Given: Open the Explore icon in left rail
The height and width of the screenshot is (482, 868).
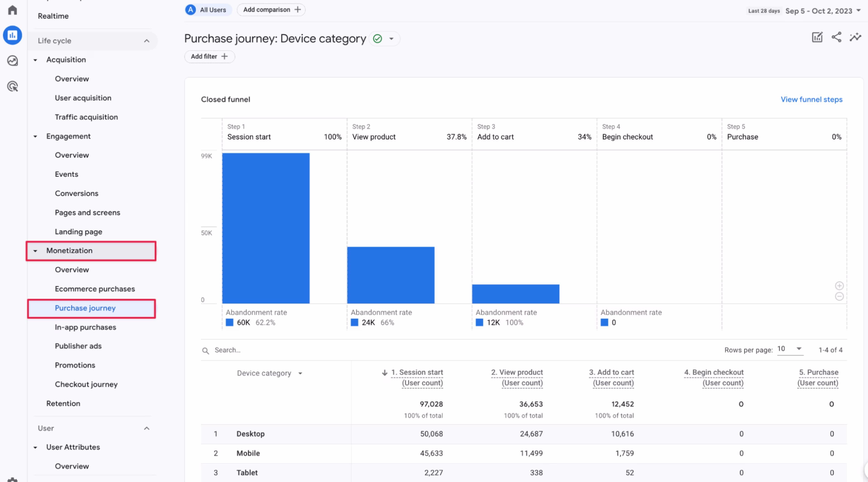Looking at the screenshot, I should pyautogui.click(x=12, y=61).
